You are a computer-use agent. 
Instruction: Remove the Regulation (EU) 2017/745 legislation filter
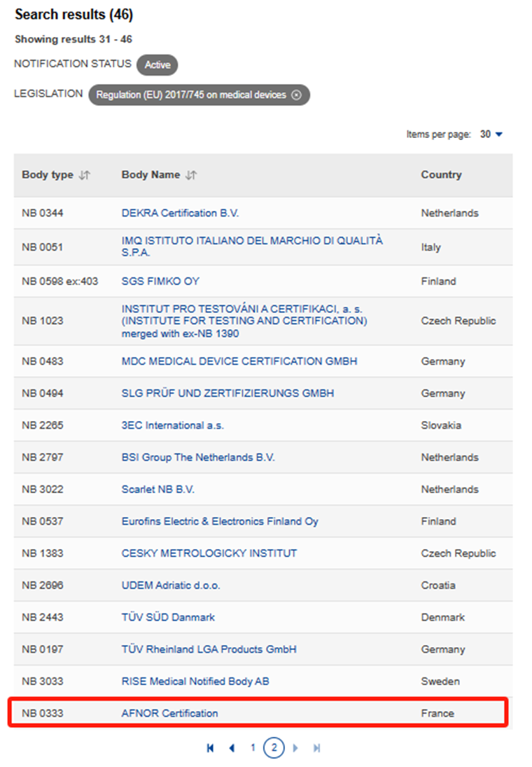(296, 95)
